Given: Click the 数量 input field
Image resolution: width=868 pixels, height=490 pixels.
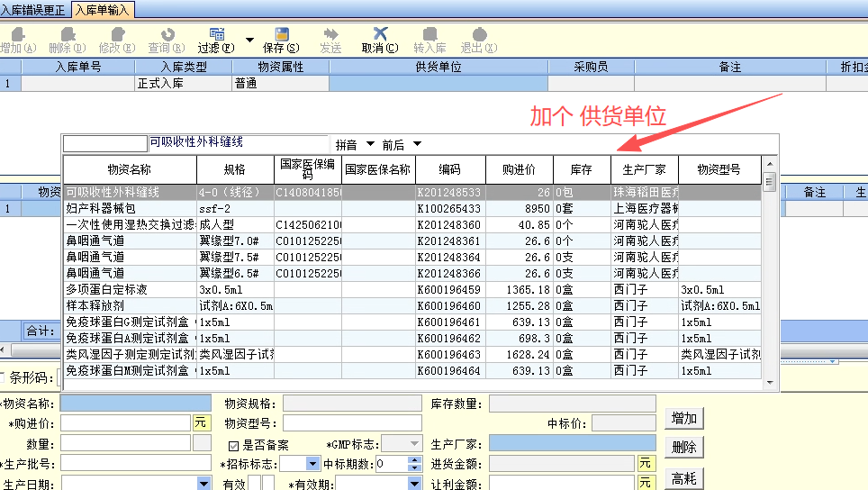Looking at the screenshot, I should (126, 443).
